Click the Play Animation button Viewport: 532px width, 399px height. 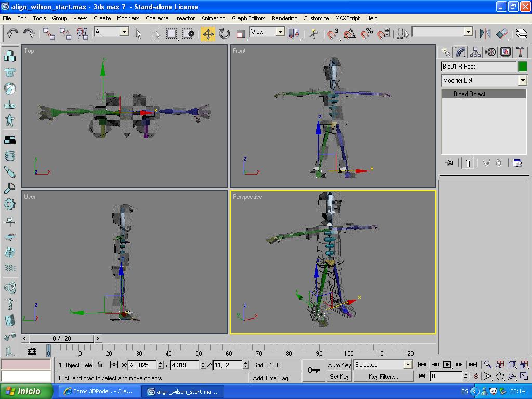447,365
